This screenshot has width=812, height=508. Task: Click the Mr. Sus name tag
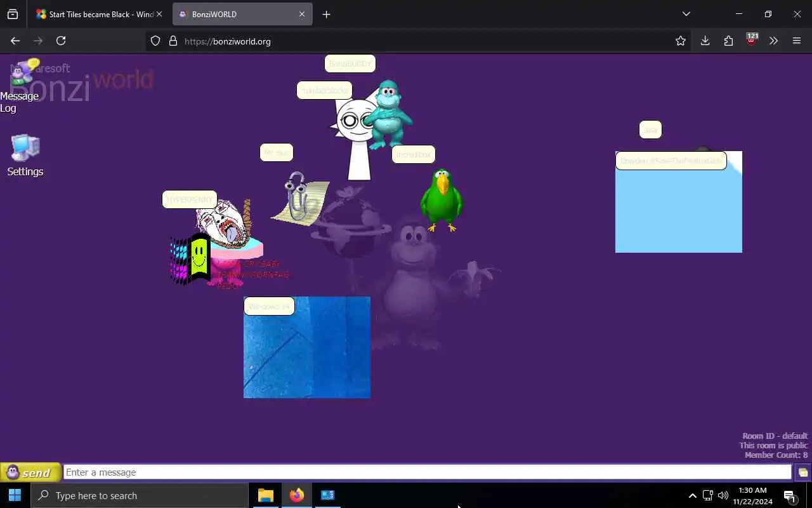point(277,152)
